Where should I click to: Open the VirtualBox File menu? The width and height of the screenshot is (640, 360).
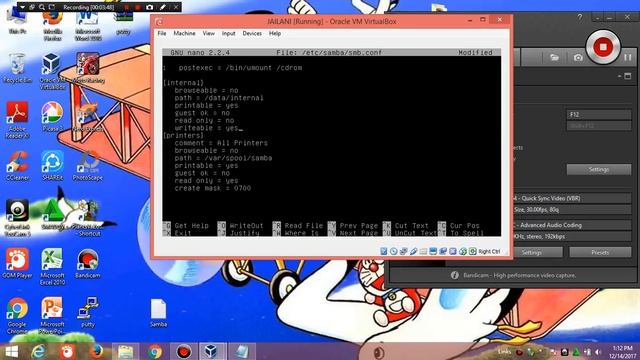162,33
